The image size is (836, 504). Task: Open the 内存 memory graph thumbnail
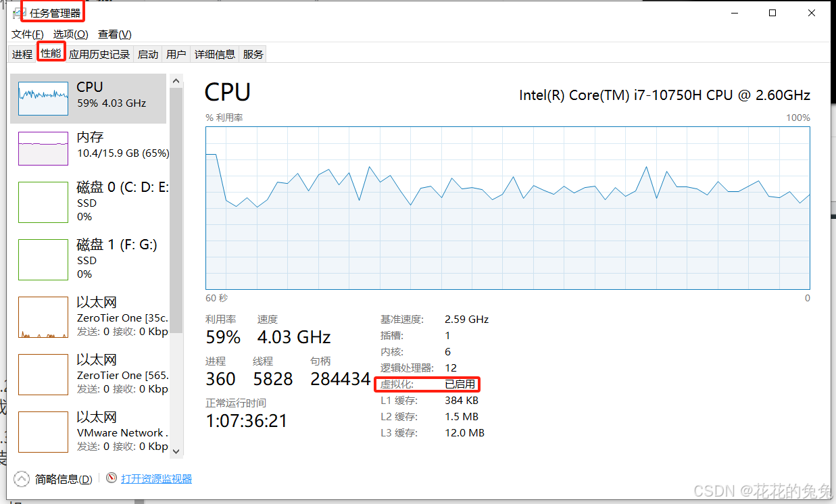[43, 149]
